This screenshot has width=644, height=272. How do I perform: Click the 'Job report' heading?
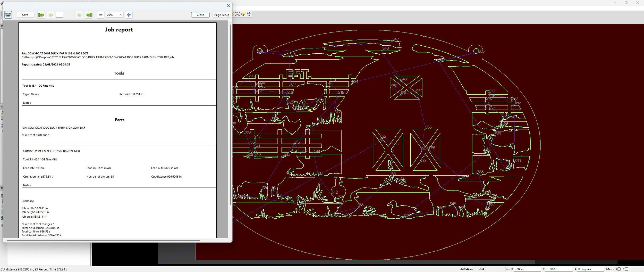click(119, 30)
